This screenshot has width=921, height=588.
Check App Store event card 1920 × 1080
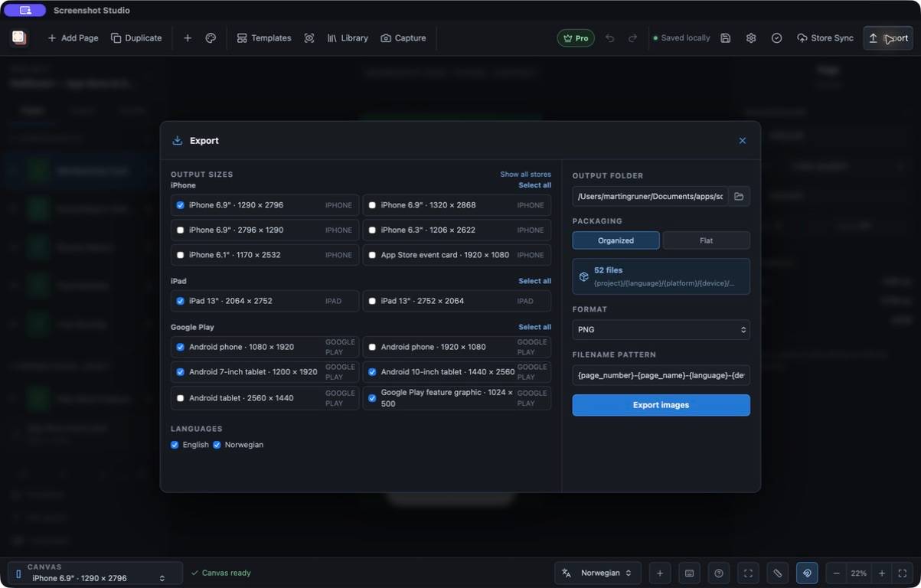(372, 255)
